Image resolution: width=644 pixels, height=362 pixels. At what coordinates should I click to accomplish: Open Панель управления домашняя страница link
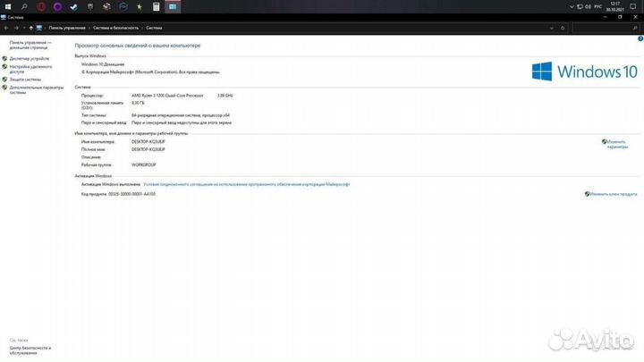pyautogui.click(x=30, y=45)
